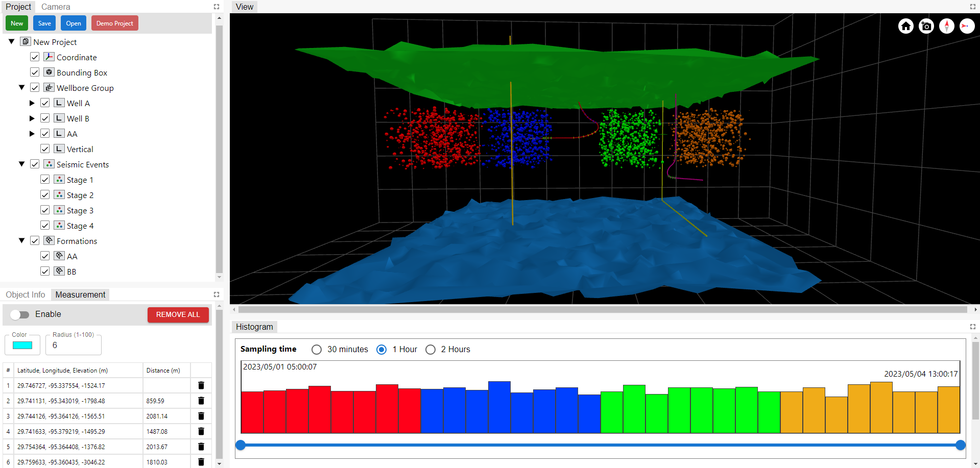Image resolution: width=980 pixels, height=468 pixels.
Task: Delete measurement row 2 with trash icon
Action: (201, 401)
